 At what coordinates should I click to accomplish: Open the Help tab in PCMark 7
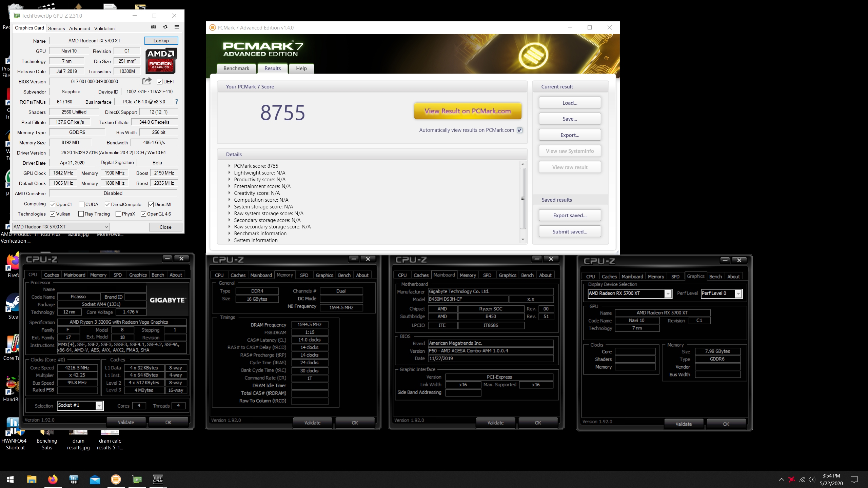tap(301, 68)
